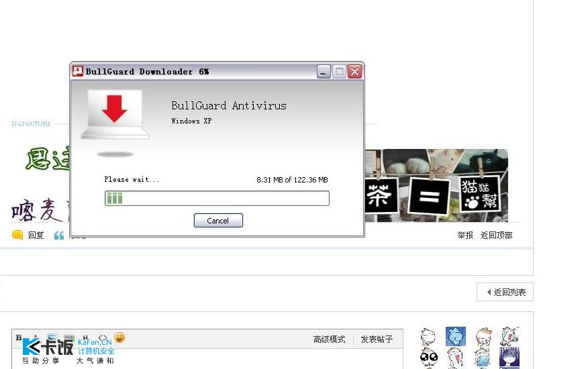Switch to 高级模式 advanced editor

pyautogui.click(x=329, y=339)
